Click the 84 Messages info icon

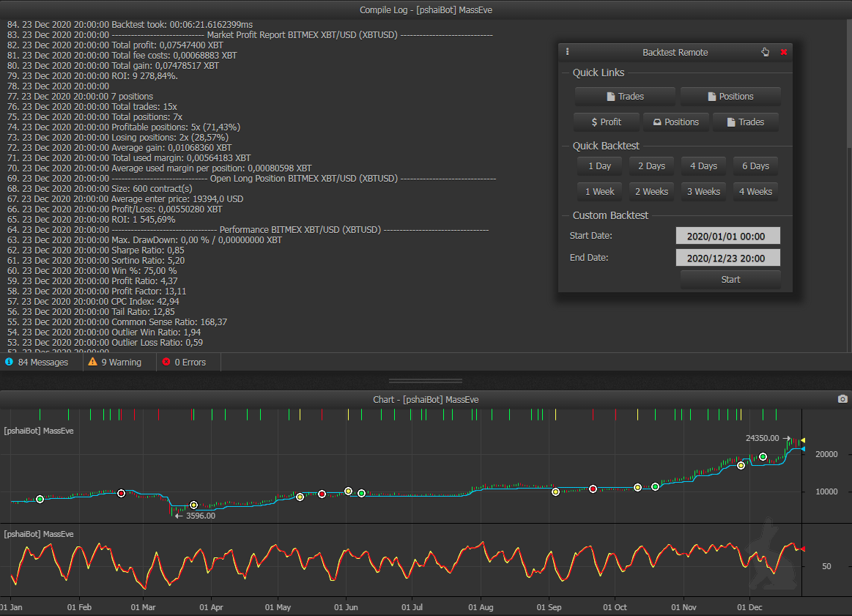9,362
